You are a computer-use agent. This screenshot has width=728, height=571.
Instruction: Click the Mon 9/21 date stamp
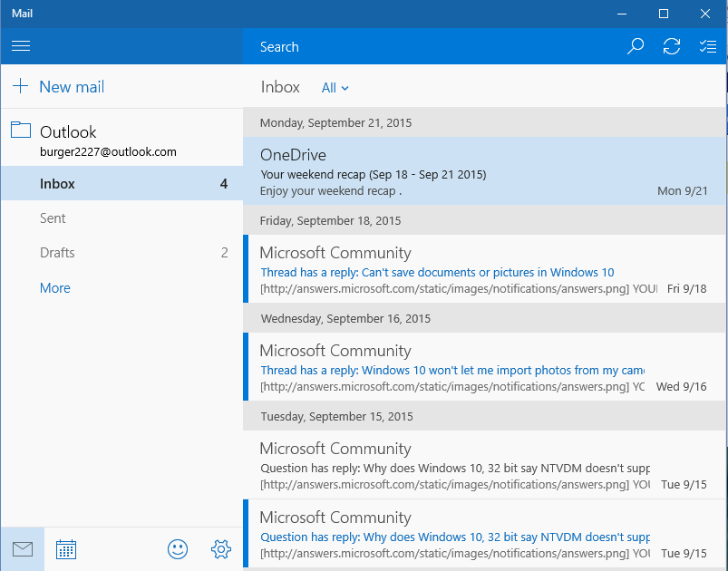[683, 191]
